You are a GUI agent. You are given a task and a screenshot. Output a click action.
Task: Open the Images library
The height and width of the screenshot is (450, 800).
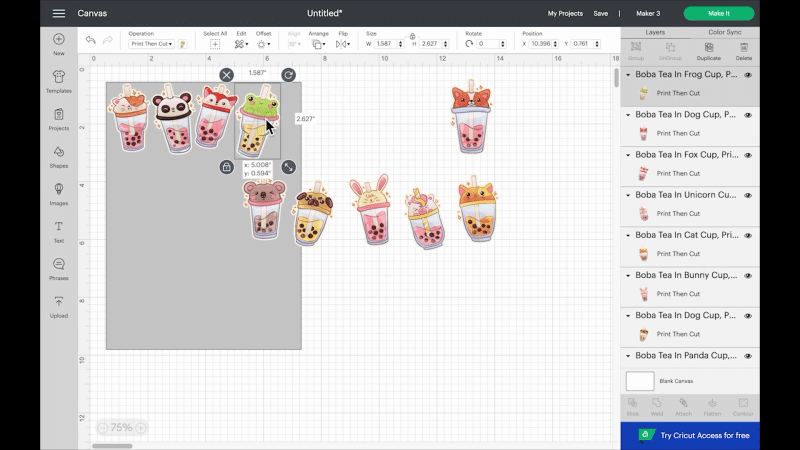tap(59, 194)
